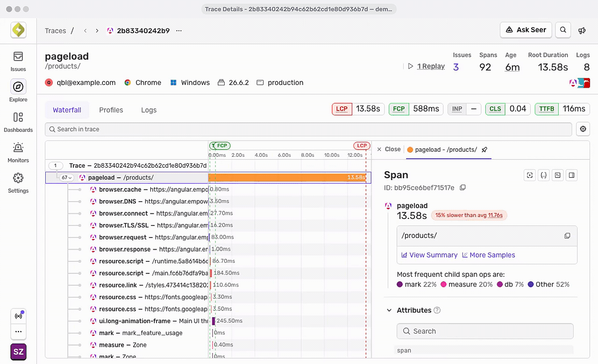Screen dimensions: 598x364
Task: Switch to the Profiles tab
Action: click(111, 110)
